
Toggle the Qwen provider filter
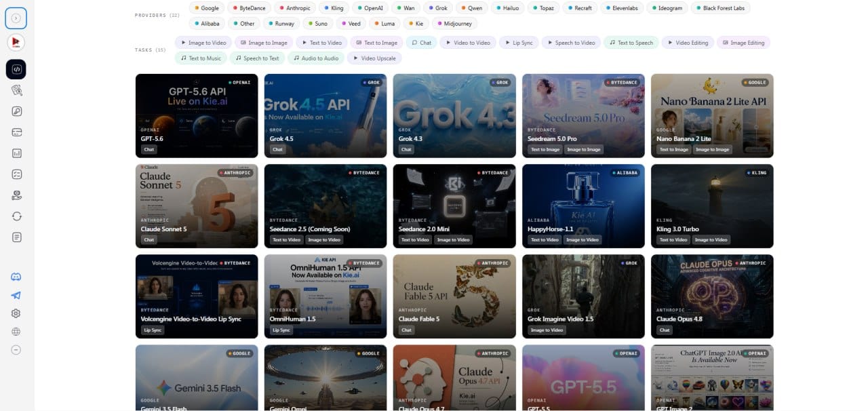click(473, 8)
